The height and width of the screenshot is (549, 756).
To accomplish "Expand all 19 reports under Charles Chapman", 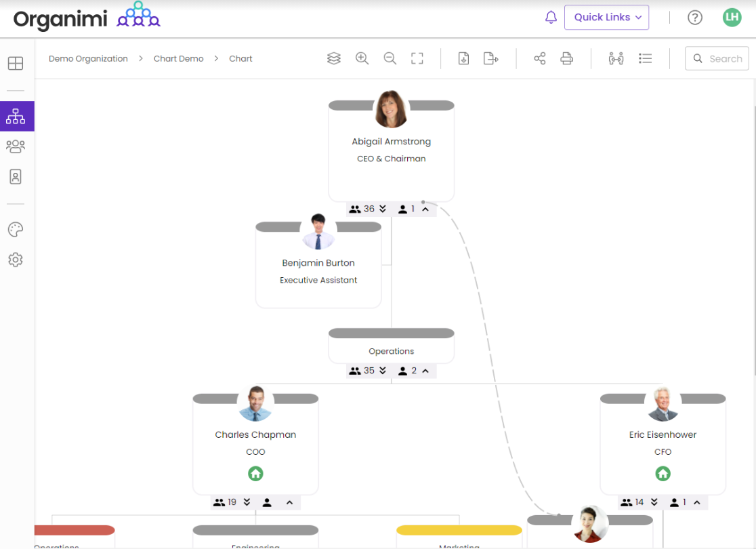I will tap(247, 502).
